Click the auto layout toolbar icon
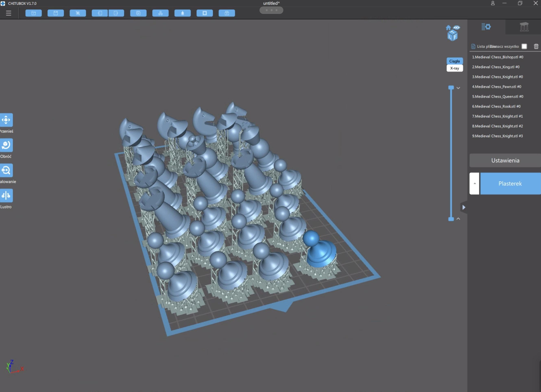 pos(160,13)
